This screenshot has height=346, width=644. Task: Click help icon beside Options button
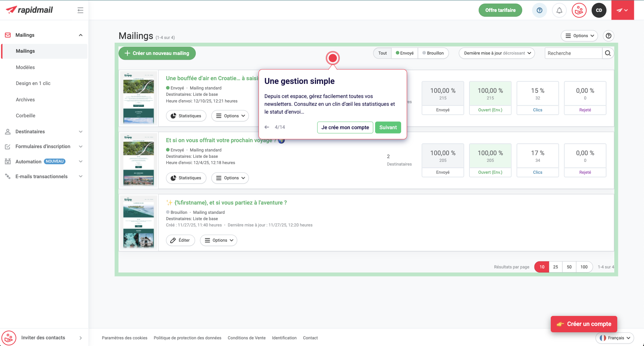608,36
